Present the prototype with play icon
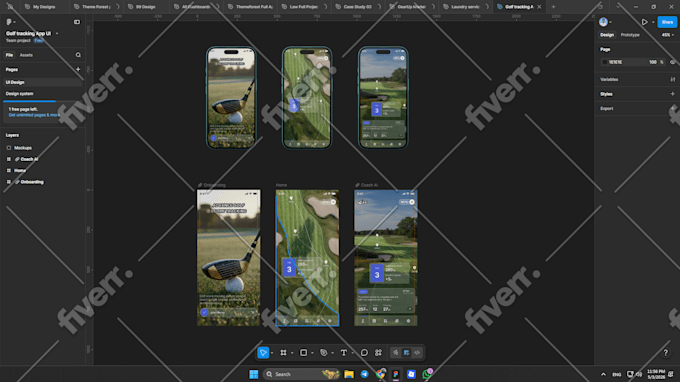 pos(644,22)
